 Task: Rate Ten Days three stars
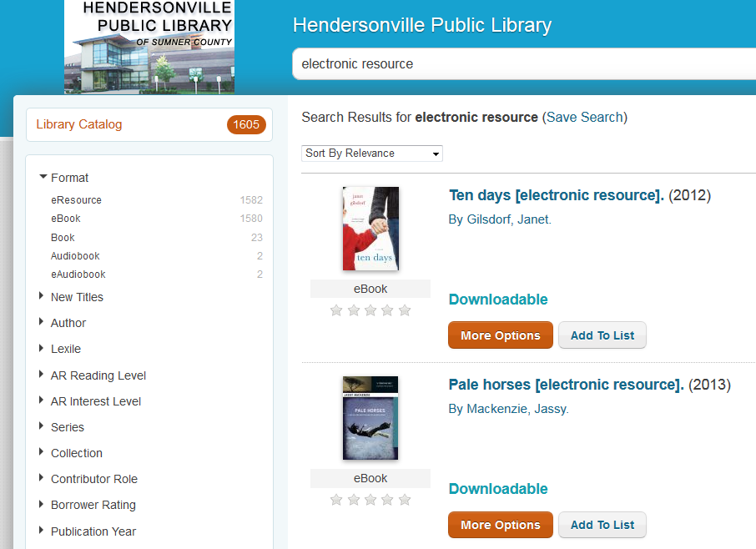click(x=370, y=310)
